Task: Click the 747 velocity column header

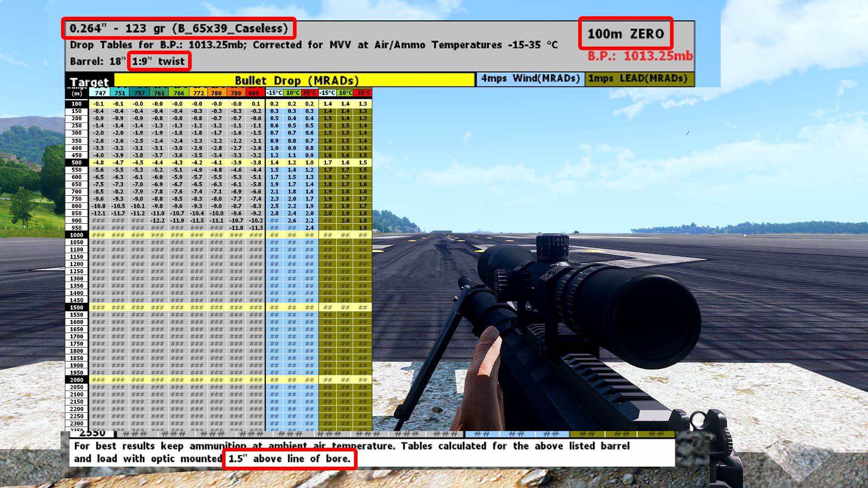Action: pos(100,93)
